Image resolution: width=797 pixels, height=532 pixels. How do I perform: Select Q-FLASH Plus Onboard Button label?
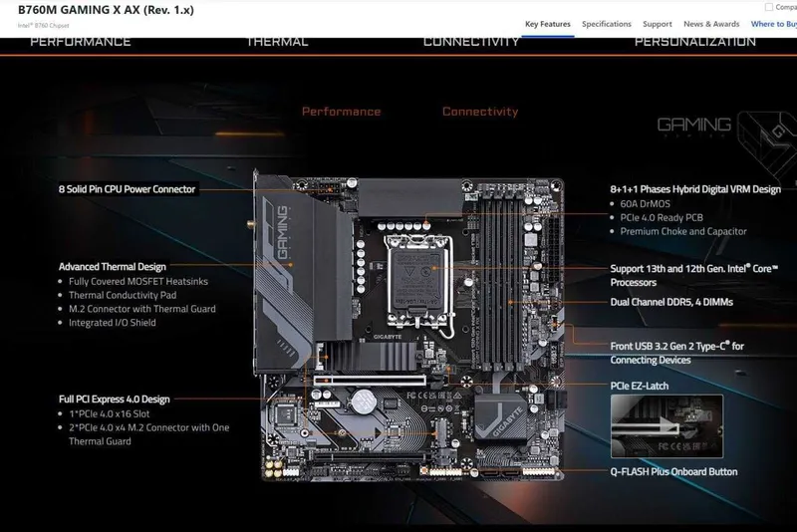[x=673, y=471]
